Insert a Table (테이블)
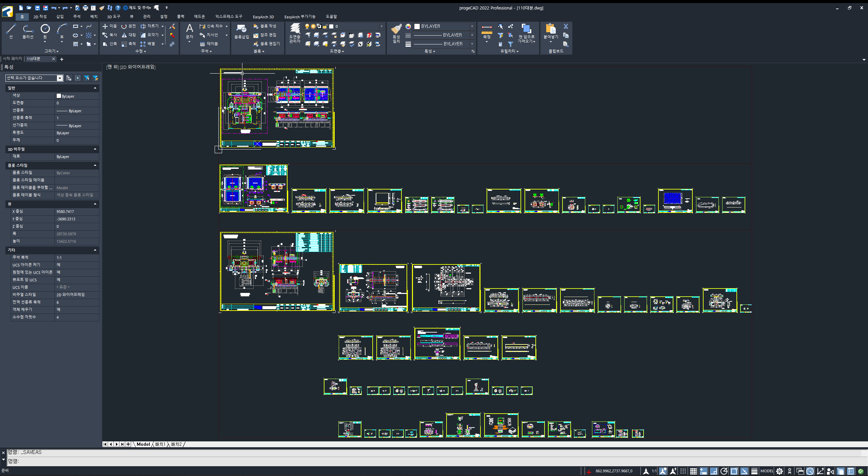The width and height of the screenshot is (868, 476). tap(209, 44)
